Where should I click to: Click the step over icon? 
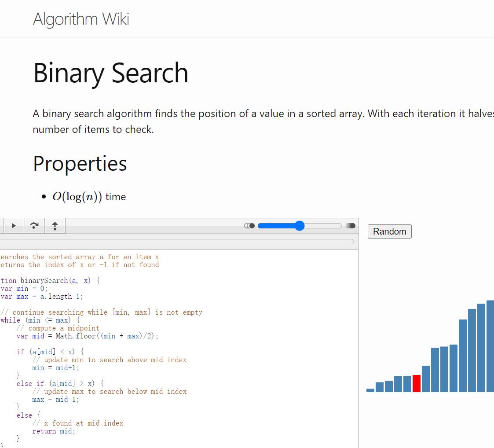(34, 226)
